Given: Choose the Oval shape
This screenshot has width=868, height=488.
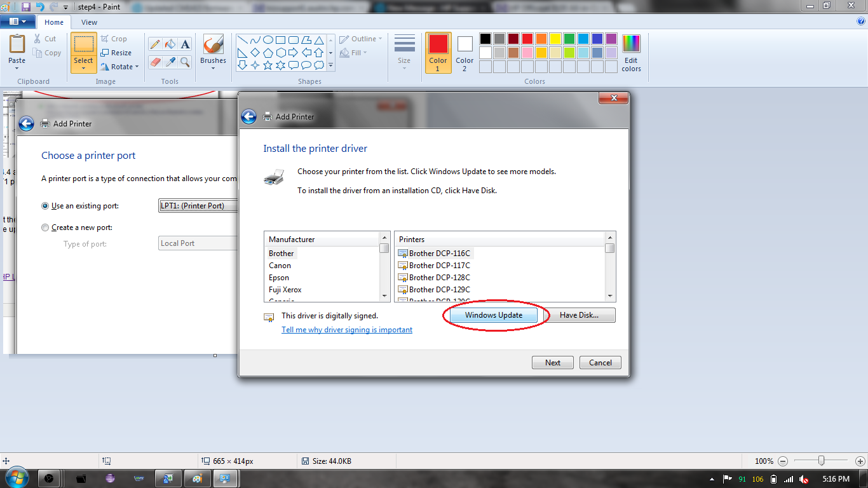Looking at the screenshot, I should click(x=268, y=39).
